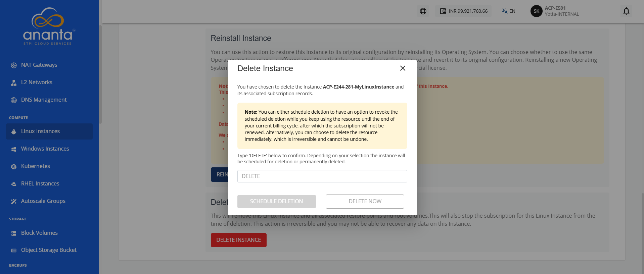Click the Windows Instances logo icon
Viewport: 644px width, 274px height.
pyautogui.click(x=14, y=149)
